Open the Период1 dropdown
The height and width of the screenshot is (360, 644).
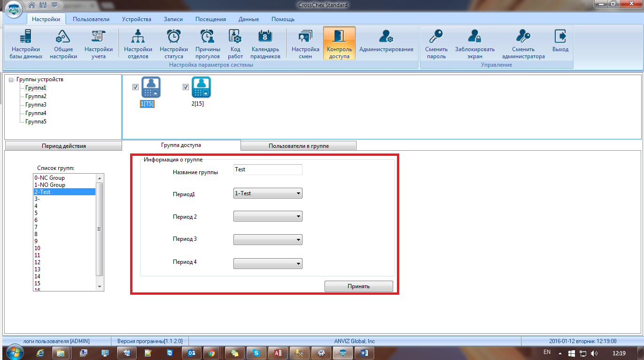click(x=268, y=193)
